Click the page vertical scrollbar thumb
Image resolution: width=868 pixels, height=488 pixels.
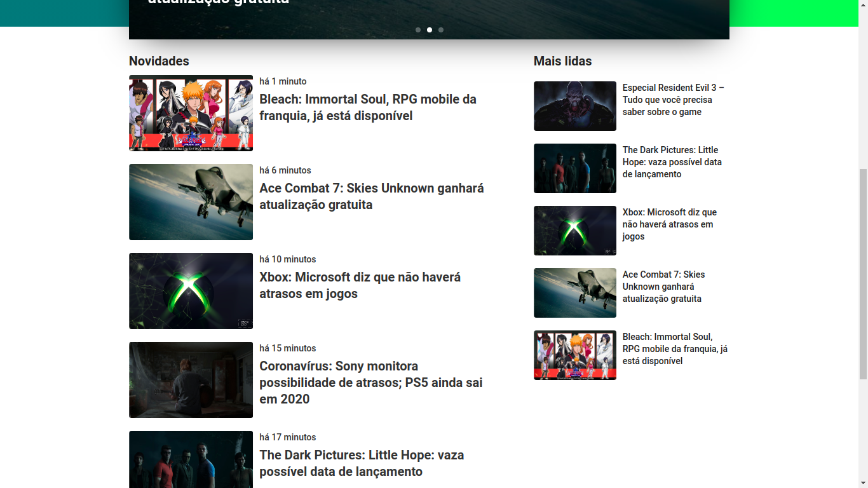pos(863,274)
